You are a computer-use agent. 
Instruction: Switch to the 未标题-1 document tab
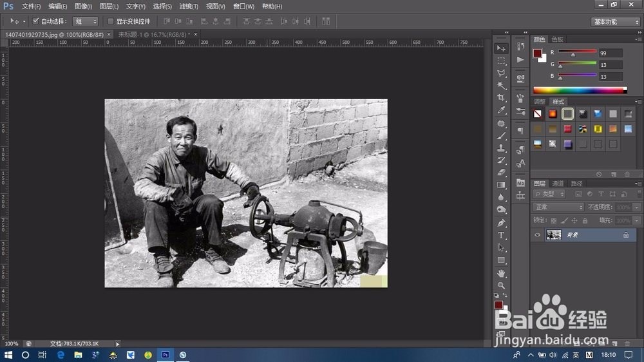point(154,35)
